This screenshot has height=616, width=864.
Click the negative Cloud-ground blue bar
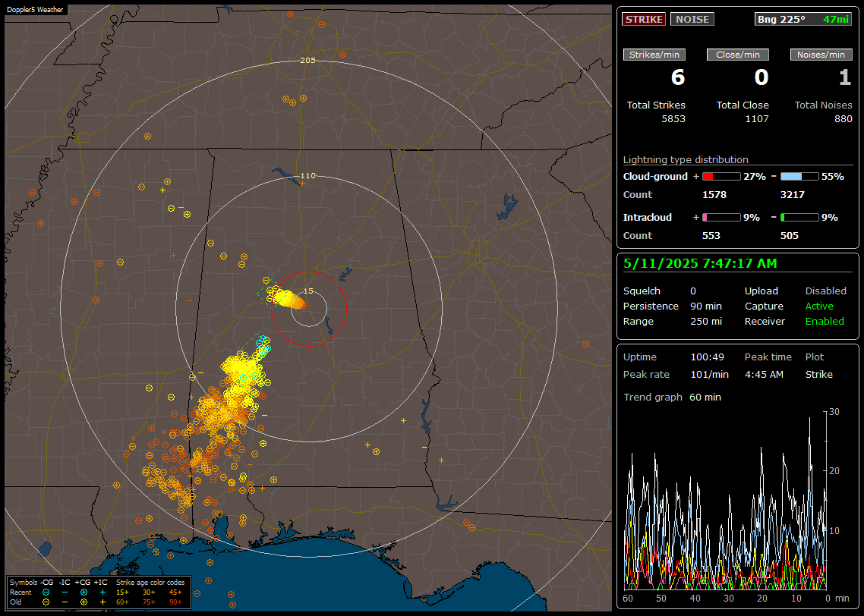[x=799, y=177]
